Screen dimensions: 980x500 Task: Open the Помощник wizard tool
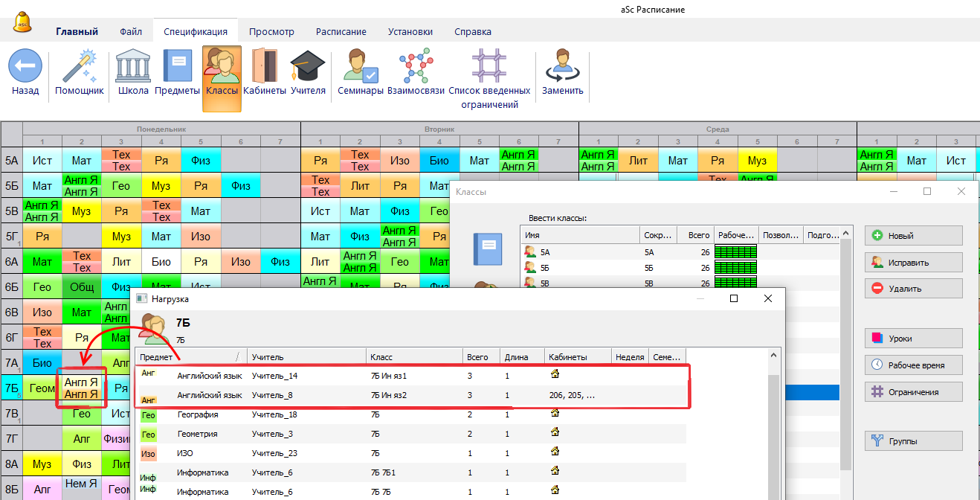tap(80, 67)
